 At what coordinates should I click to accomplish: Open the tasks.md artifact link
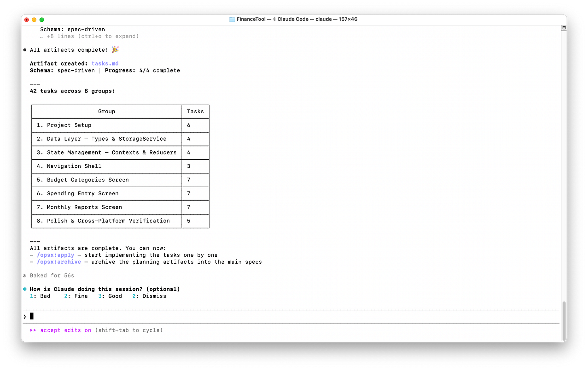(105, 63)
